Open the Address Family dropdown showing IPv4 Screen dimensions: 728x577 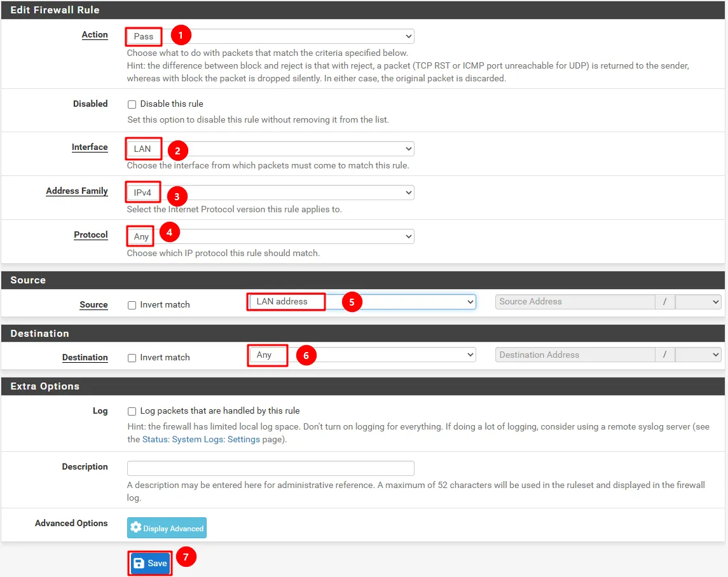[270, 192]
